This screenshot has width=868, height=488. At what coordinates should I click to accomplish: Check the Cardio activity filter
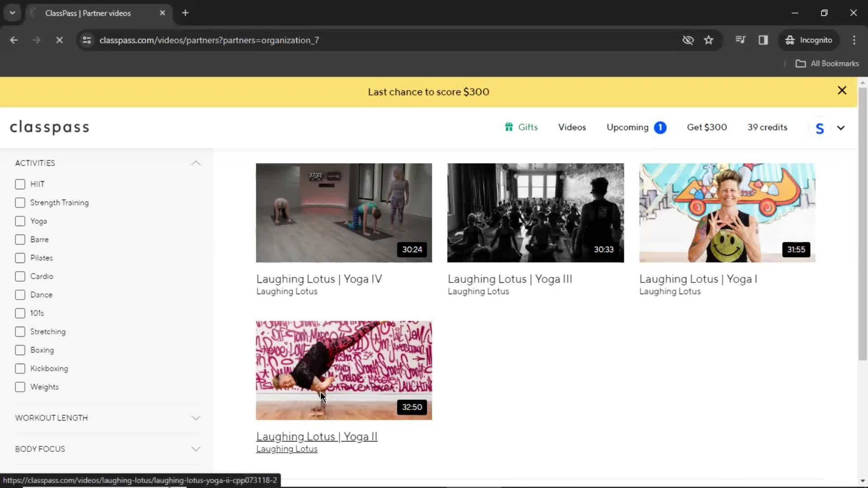[x=20, y=277]
